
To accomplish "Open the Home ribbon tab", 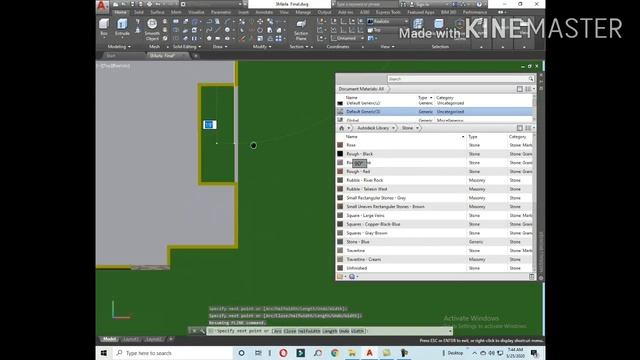I will tap(120, 12).
